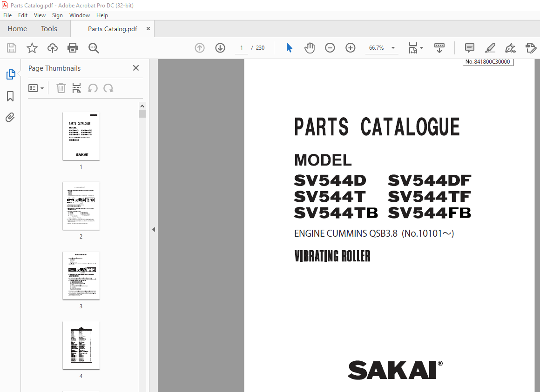Enable scrolling mode from the toolbar
This screenshot has height=392, width=540.
pos(439,48)
